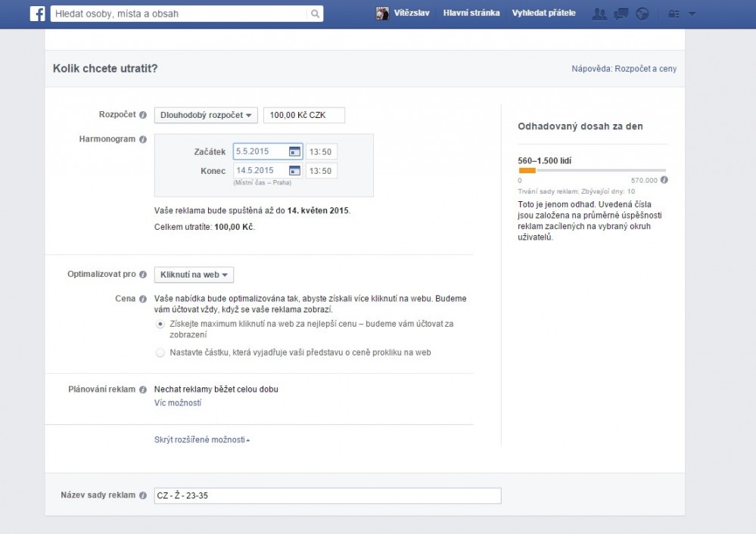The image size is (756, 534).
Task: Open the messages icon
Action: (x=621, y=14)
